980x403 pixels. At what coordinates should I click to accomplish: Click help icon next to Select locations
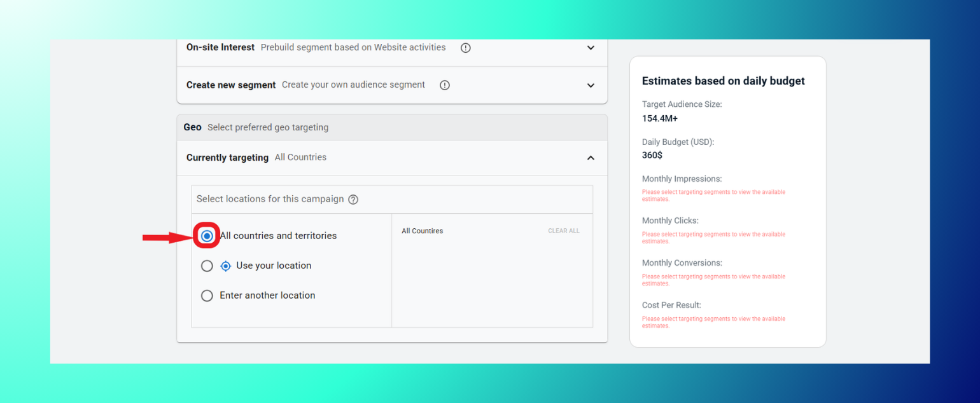pyautogui.click(x=353, y=200)
